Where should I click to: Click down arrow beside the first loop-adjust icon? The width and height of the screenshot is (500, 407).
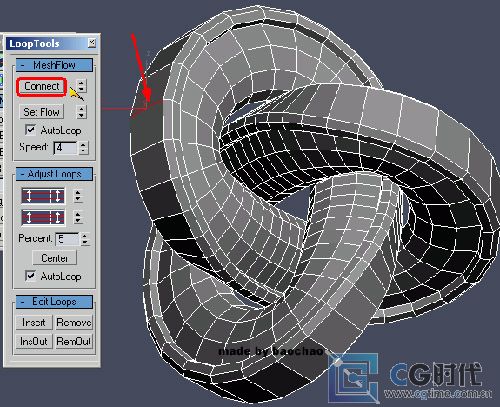(x=78, y=200)
